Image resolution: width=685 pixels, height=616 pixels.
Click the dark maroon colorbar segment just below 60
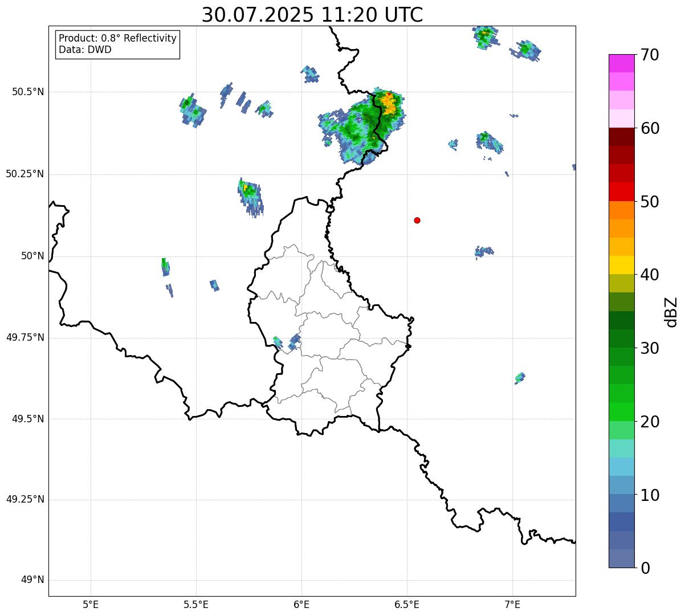pyautogui.click(x=622, y=137)
